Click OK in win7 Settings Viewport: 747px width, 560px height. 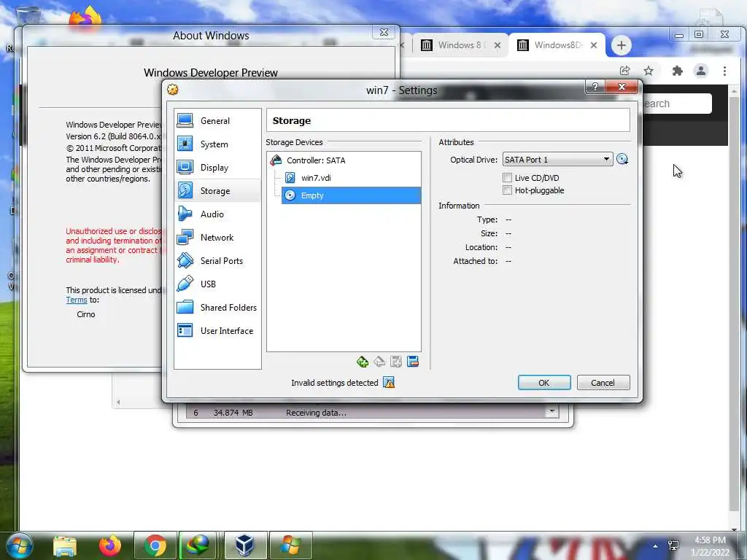544,383
